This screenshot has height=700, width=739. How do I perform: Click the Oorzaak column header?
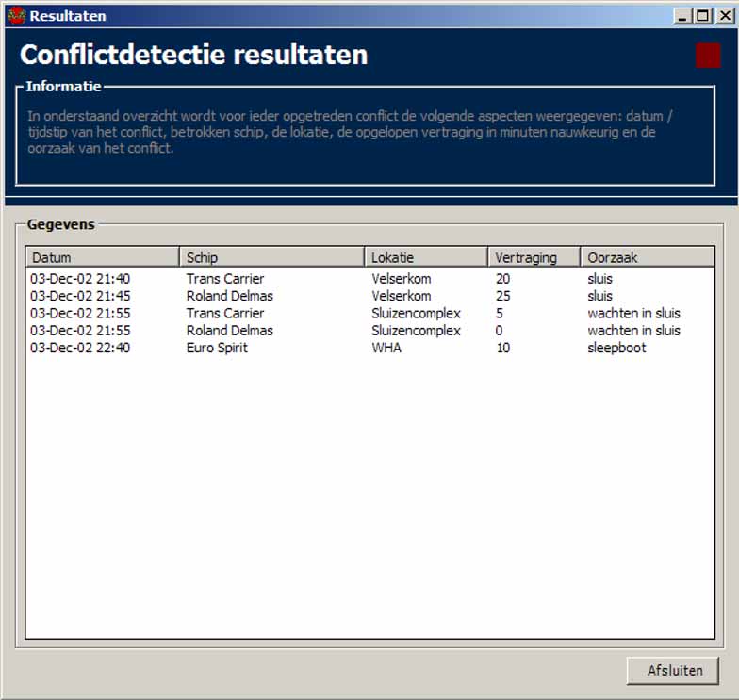pos(647,257)
